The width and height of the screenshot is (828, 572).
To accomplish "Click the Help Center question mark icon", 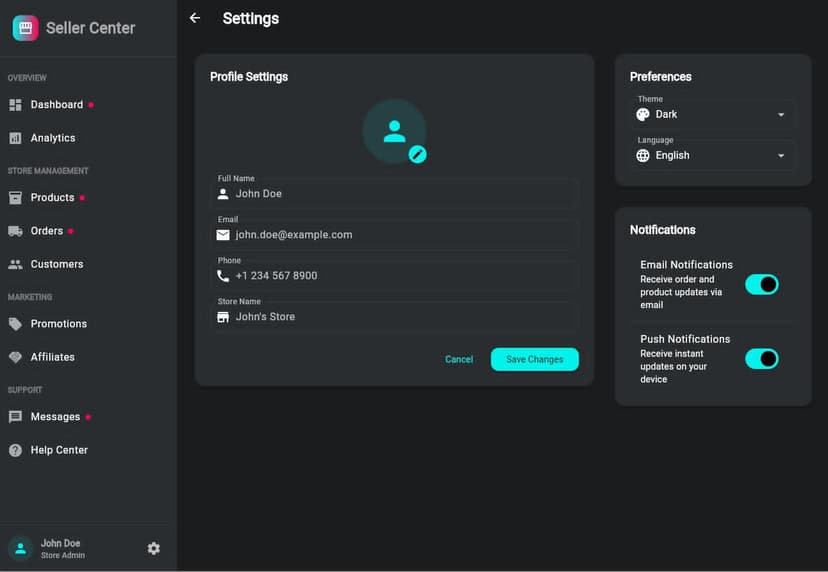I will (15, 450).
